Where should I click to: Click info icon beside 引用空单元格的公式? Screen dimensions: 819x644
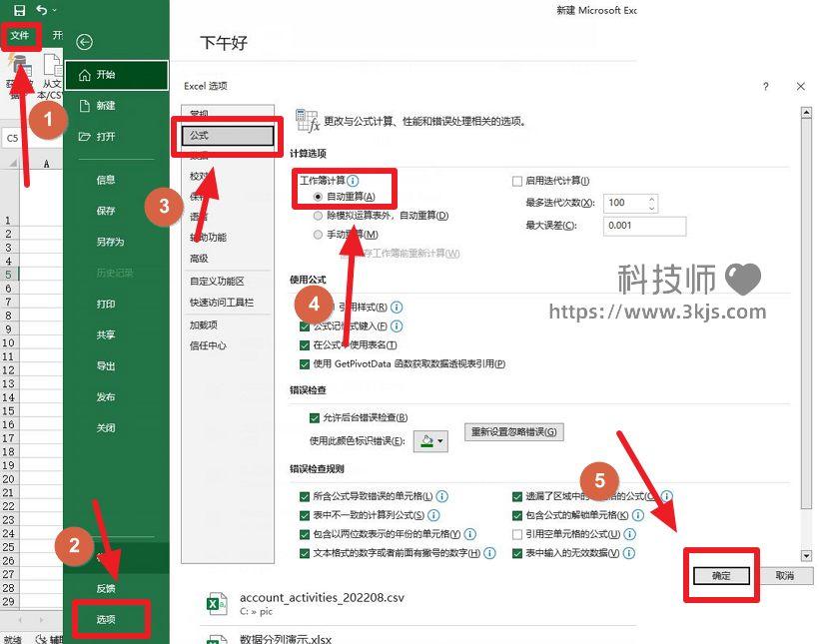pos(630,534)
